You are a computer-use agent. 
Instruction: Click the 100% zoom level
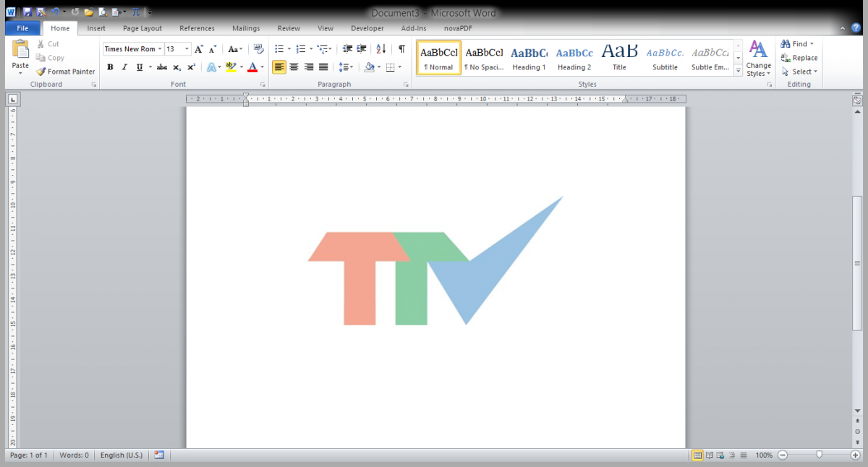[764, 455]
